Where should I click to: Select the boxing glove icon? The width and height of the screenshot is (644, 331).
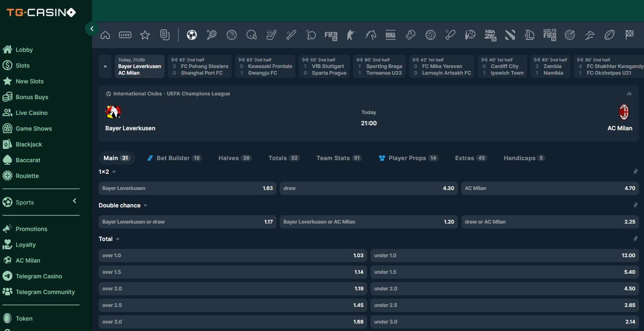click(x=410, y=35)
